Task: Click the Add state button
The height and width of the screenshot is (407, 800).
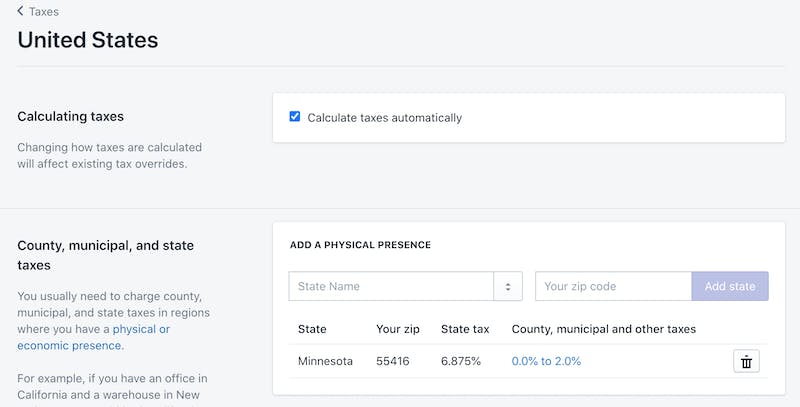Action: coord(730,286)
